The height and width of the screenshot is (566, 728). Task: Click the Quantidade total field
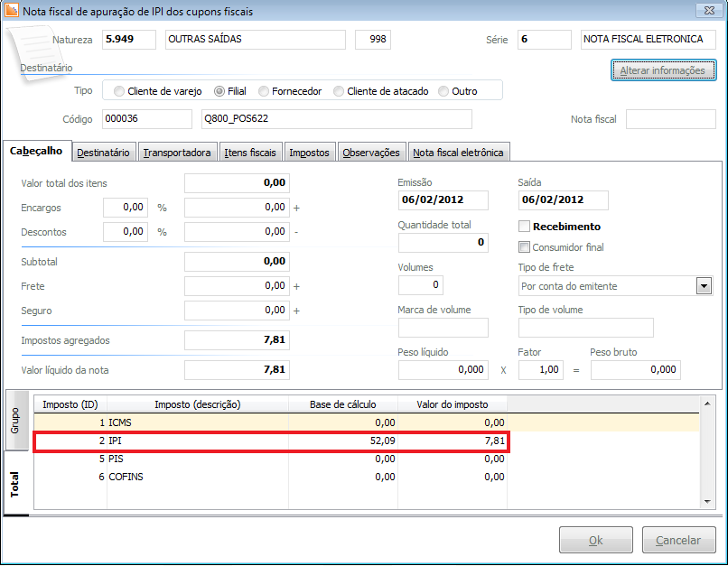(443, 243)
